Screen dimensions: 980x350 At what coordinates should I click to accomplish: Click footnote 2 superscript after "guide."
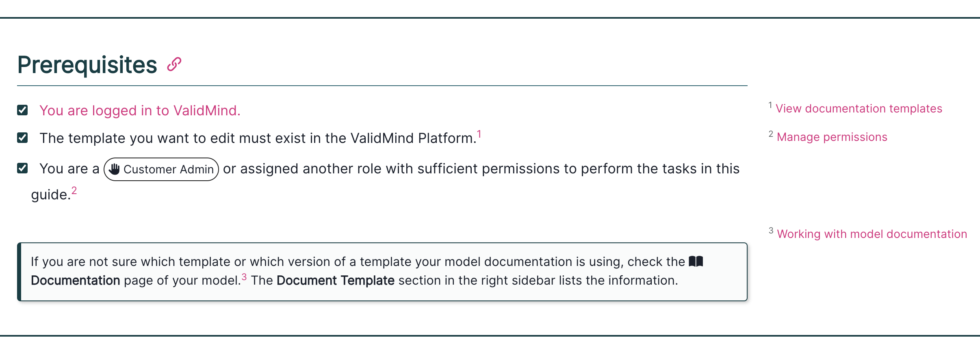pos(74,190)
